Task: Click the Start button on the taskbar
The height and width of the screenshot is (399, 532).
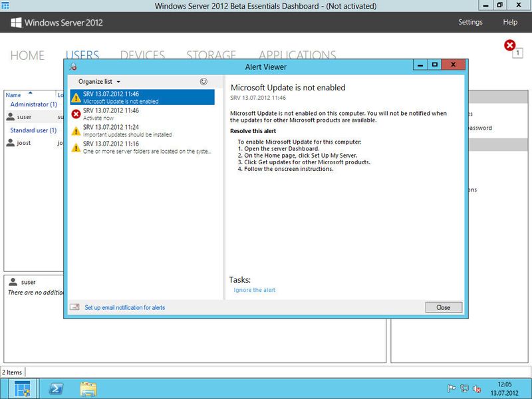Action: pyautogui.click(x=25, y=389)
